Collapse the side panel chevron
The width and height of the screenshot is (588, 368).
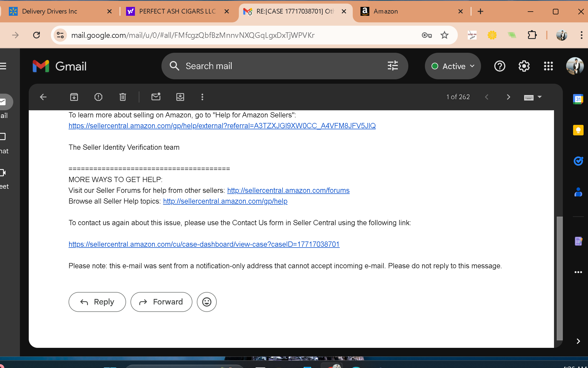click(x=578, y=341)
